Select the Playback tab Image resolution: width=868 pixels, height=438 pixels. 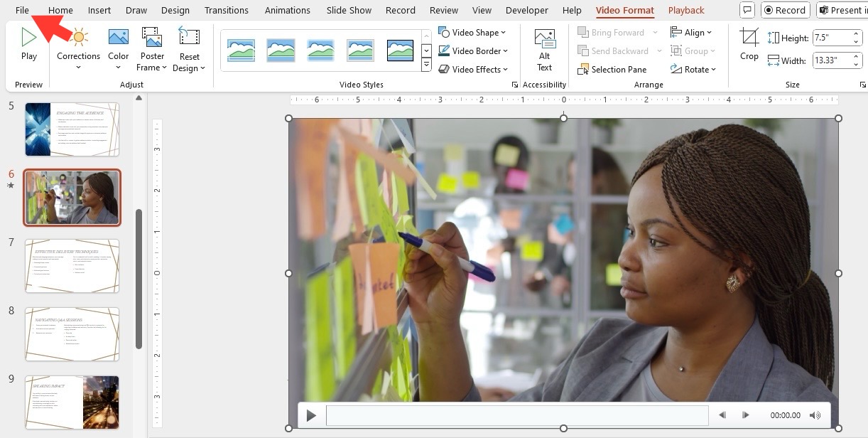(x=686, y=10)
